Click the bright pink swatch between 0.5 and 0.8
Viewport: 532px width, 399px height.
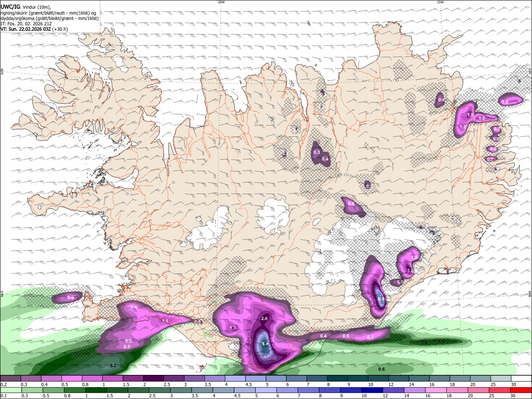(x=71, y=379)
